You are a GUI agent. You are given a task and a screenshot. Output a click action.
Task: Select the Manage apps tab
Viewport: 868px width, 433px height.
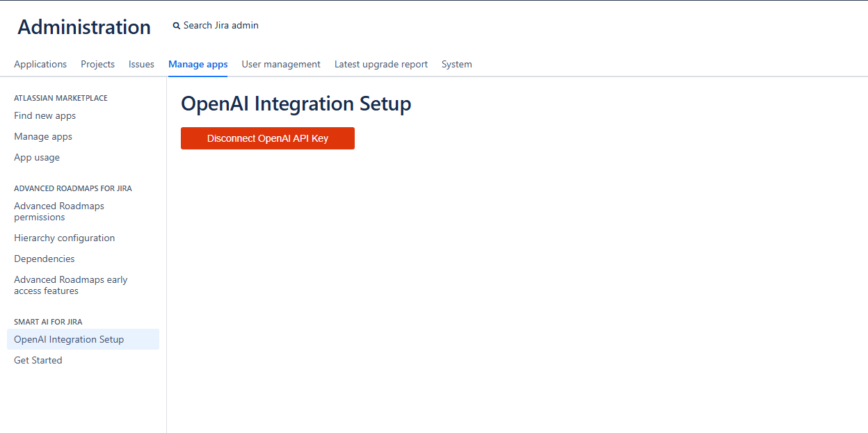[x=198, y=64]
